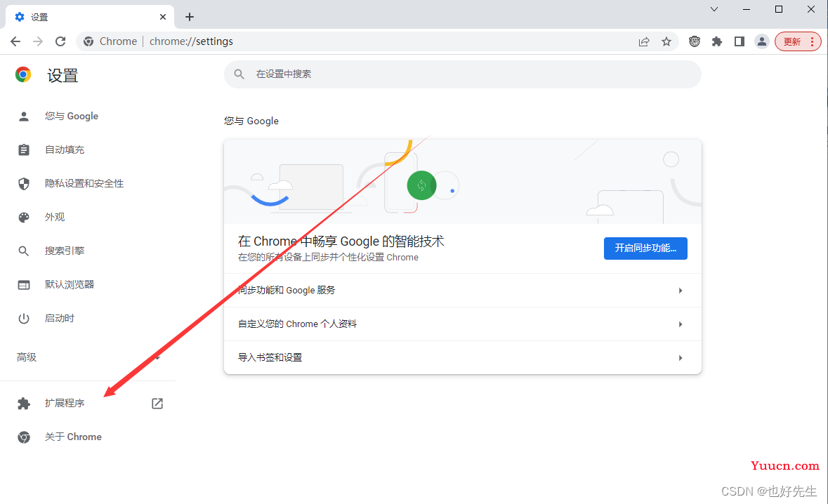Open 您与 Google in sidebar
828x504 pixels.
coord(72,116)
